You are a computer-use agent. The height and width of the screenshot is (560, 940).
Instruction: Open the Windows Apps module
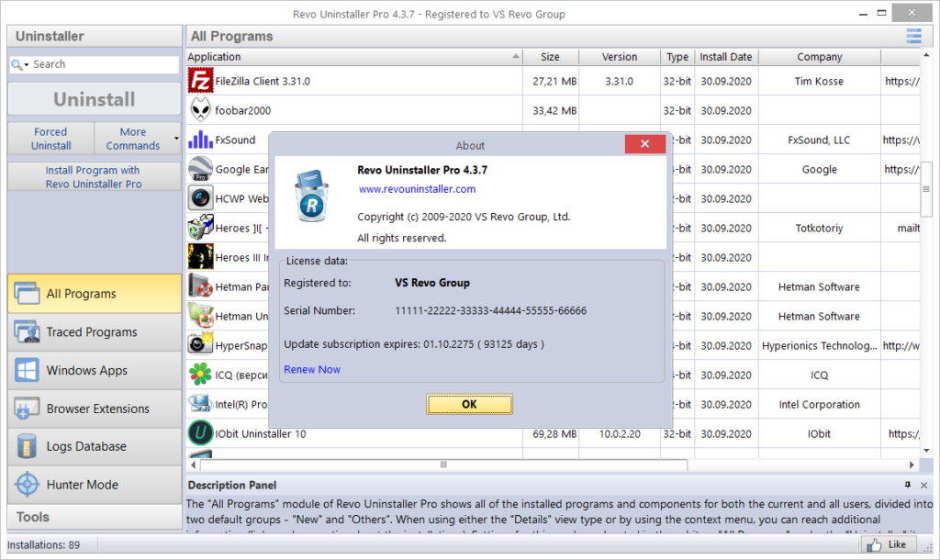click(x=95, y=371)
